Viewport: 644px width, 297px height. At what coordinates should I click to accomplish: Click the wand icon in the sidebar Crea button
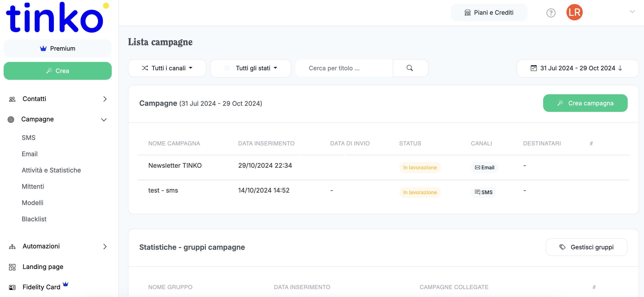click(x=49, y=71)
